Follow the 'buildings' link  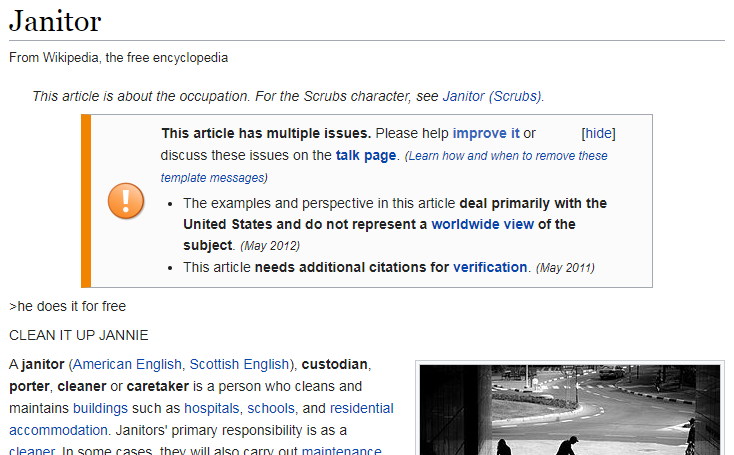click(x=100, y=408)
